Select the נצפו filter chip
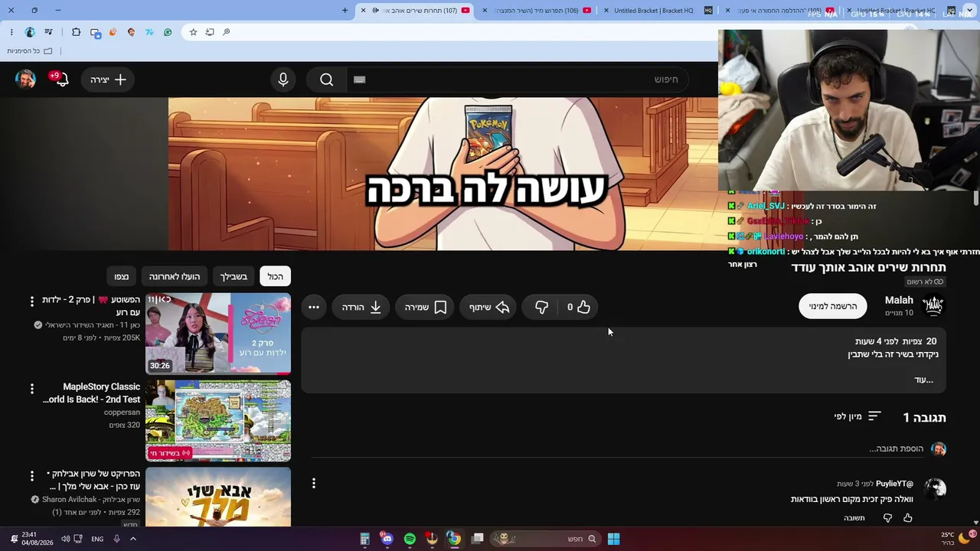The width and height of the screenshot is (980, 551). coord(122,276)
